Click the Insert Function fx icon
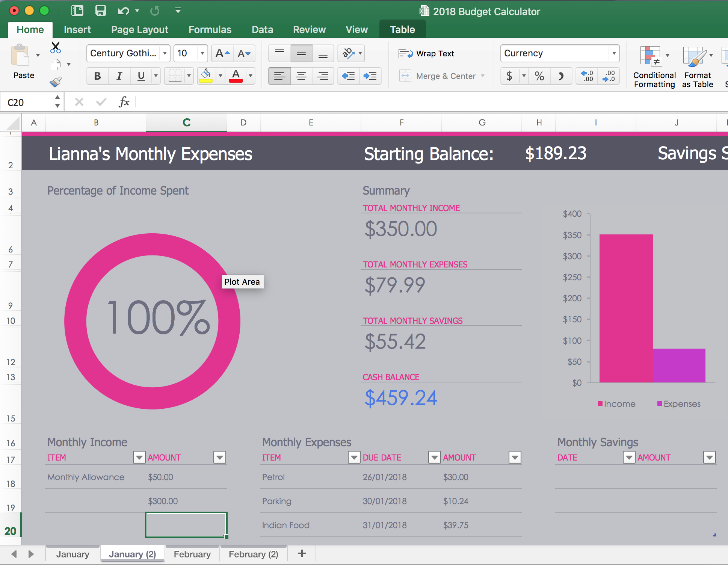Image resolution: width=728 pixels, height=565 pixels. point(124,102)
